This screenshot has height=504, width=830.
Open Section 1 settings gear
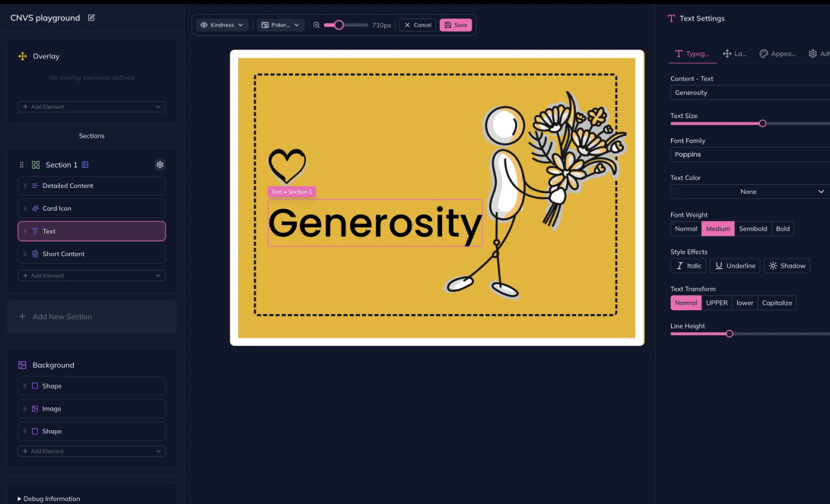160,164
